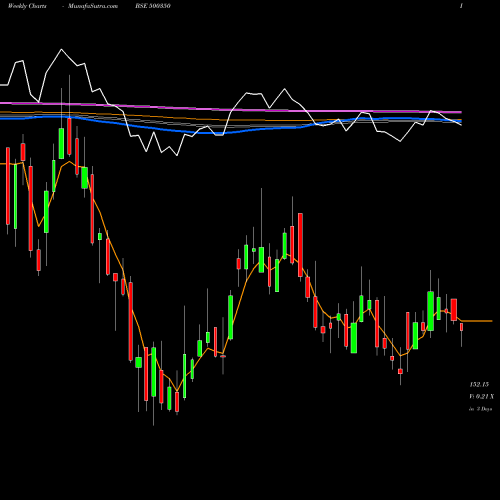Click the flat orange moving-average extension line

pyautogui.click(x=477, y=321)
